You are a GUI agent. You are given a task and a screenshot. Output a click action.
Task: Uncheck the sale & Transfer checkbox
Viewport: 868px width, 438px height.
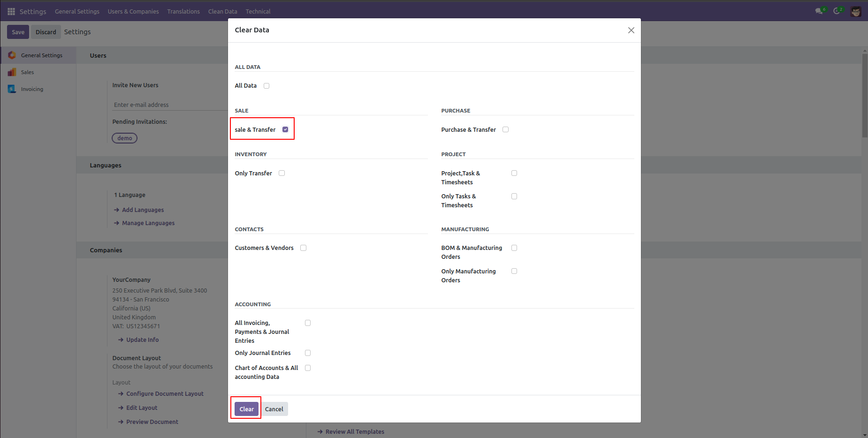tap(285, 129)
